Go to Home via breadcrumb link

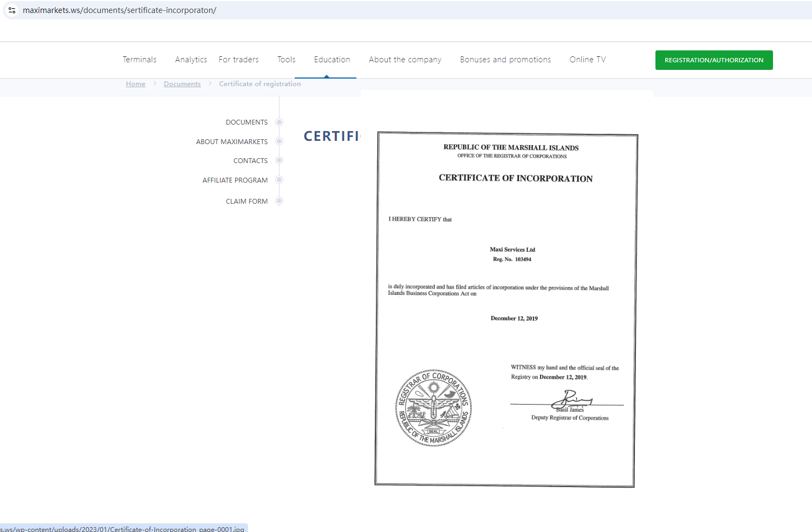pos(135,84)
